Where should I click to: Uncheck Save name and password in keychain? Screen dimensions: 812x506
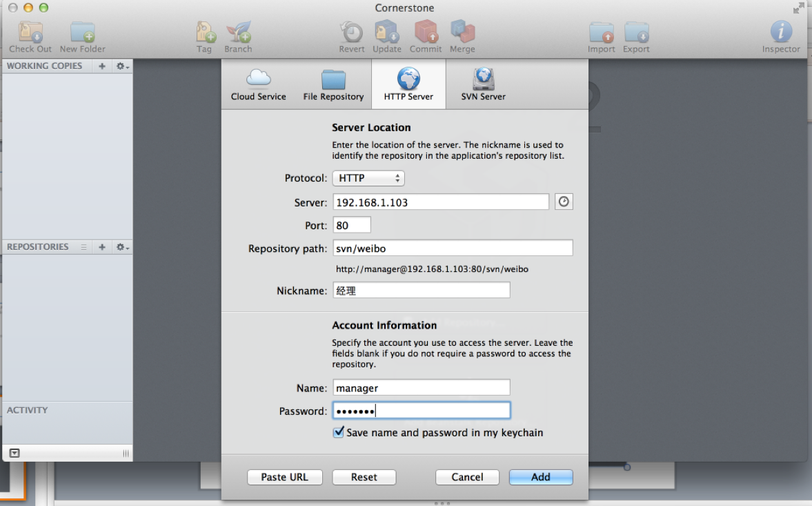coord(338,432)
